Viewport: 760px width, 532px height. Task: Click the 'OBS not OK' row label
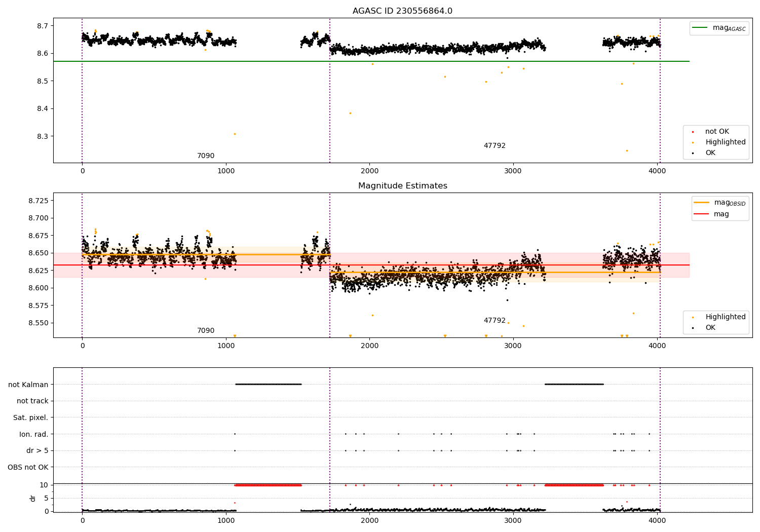pos(28,467)
